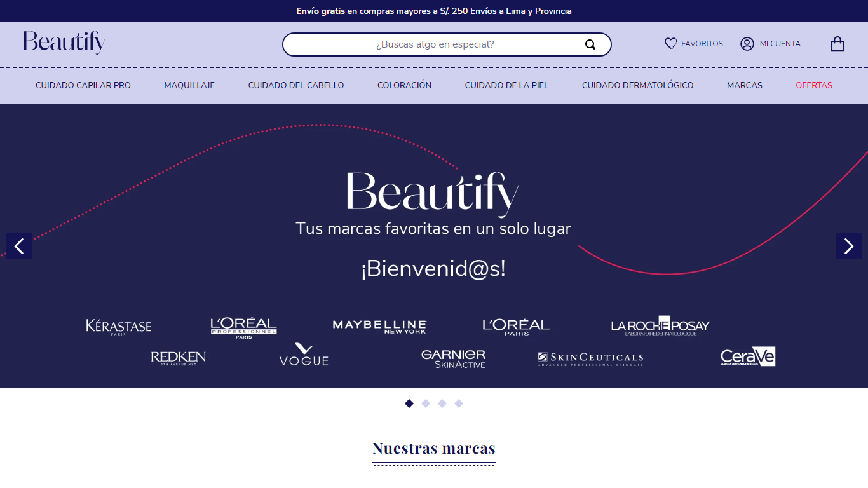The height and width of the screenshot is (488, 868).
Task: Open Cuidado de la Piel menu
Action: (506, 85)
